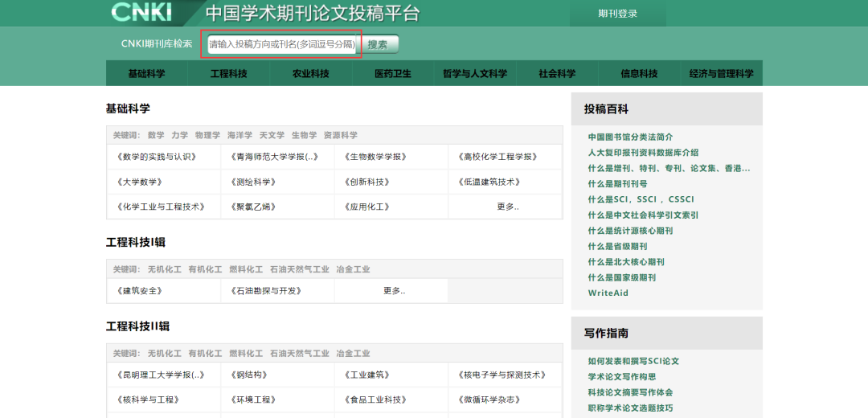Open journal 《青海师范大学学报(..》
The height and width of the screenshot is (418, 868).
(x=275, y=157)
